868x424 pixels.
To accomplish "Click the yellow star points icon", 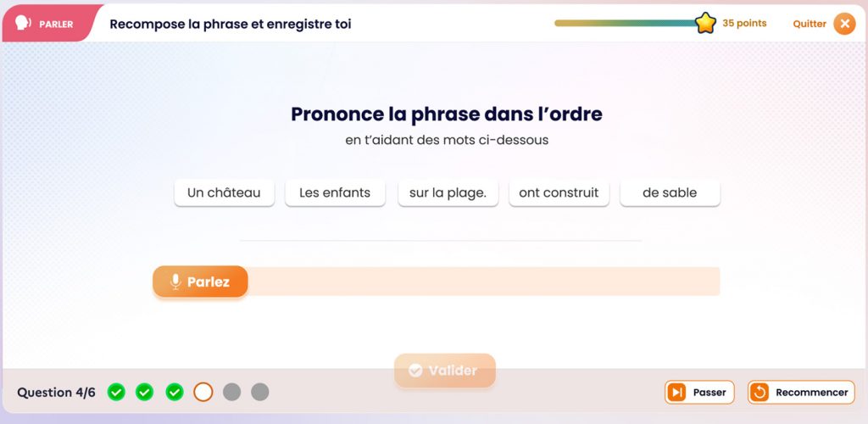I will tap(705, 23).
